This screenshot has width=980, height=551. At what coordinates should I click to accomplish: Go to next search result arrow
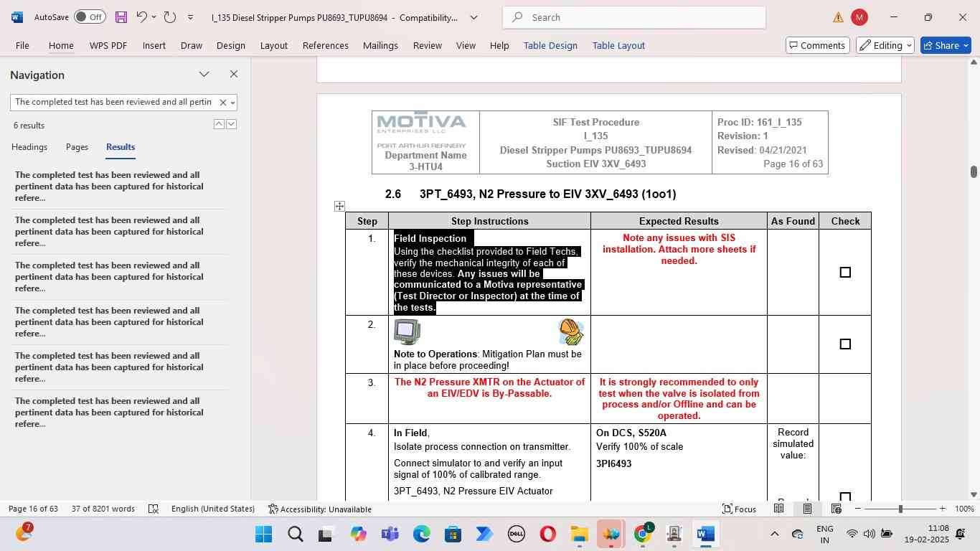[231, 124]
